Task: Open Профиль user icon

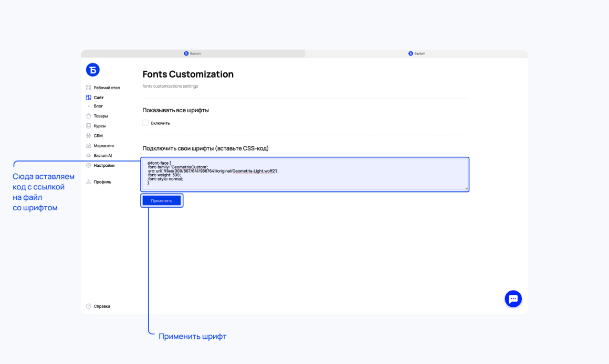Action: [89, 181]
